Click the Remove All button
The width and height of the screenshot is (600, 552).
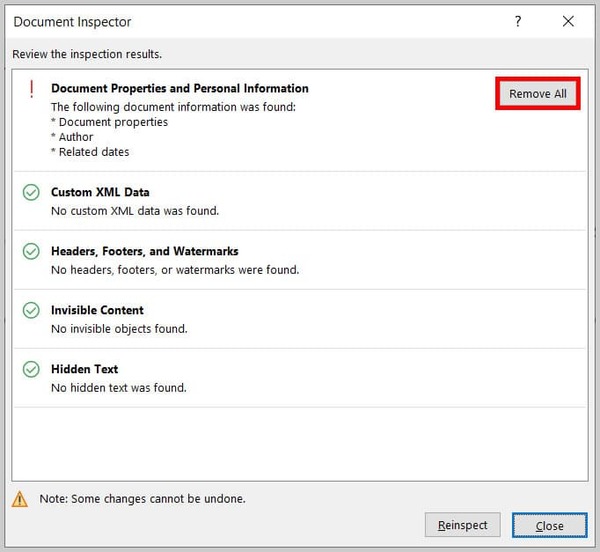pyautogui.click(x=538, y=94)
